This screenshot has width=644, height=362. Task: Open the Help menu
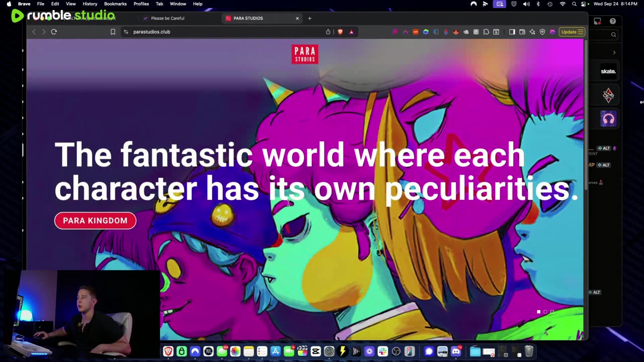(198, 4)
